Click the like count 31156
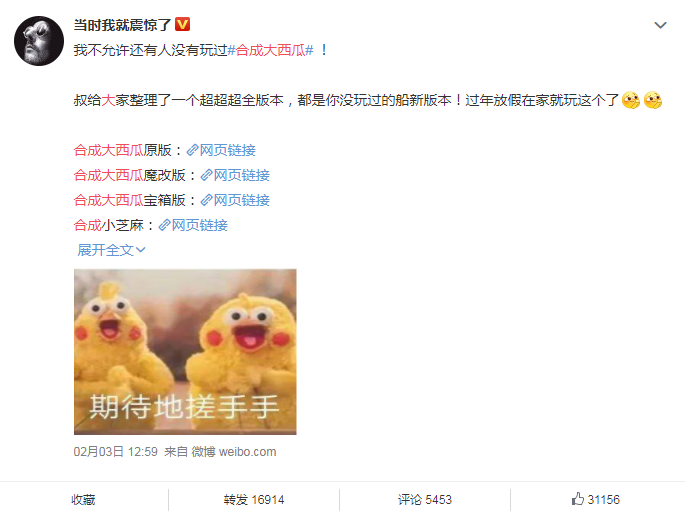The width and height of the screenshot is (685, 519). 603,499
